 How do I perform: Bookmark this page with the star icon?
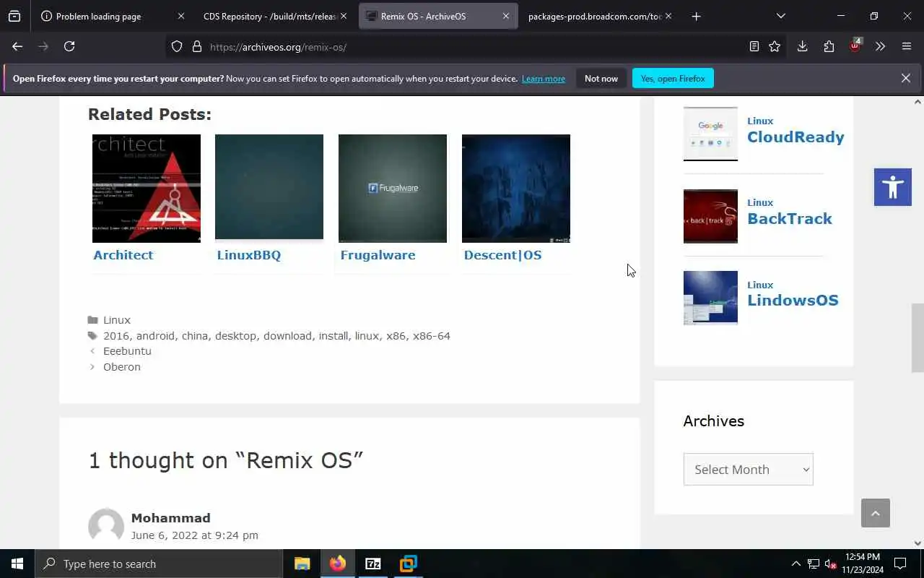coord(775,46)
